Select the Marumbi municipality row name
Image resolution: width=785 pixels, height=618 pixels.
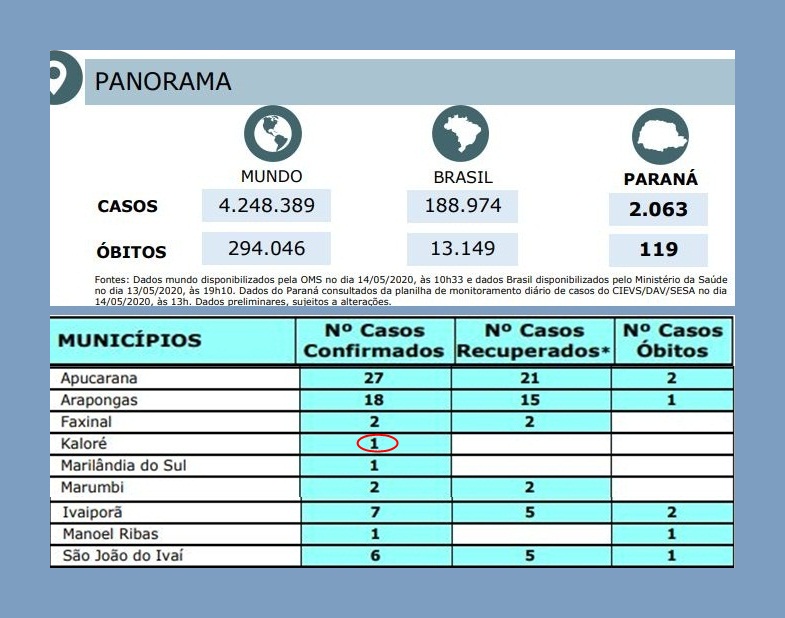tap(92, 487)
